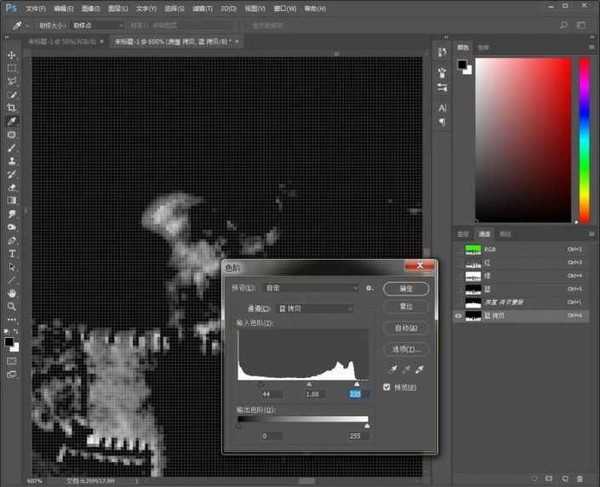Click the white point eyedropper in Levels
Image resolution: width=600 pixels, height=487 pixels.
(419, 368)
